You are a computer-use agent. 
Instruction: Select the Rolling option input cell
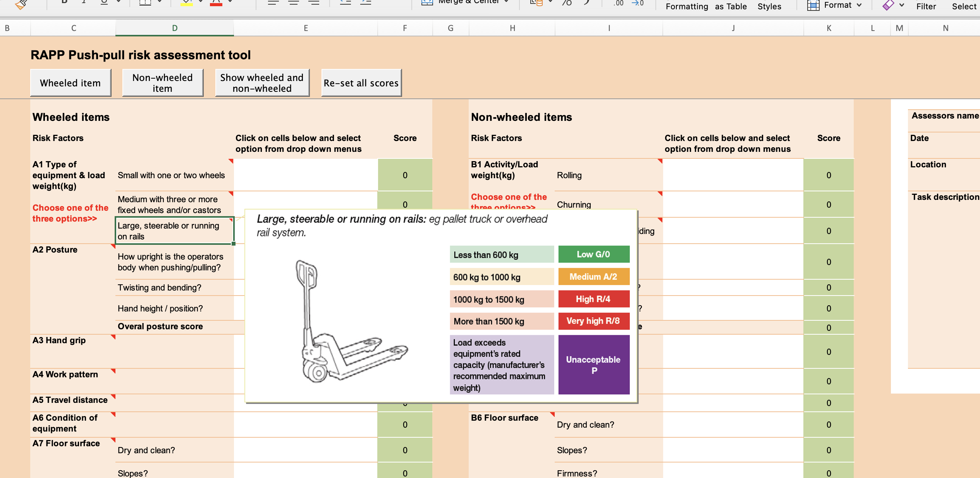[733, 175]
